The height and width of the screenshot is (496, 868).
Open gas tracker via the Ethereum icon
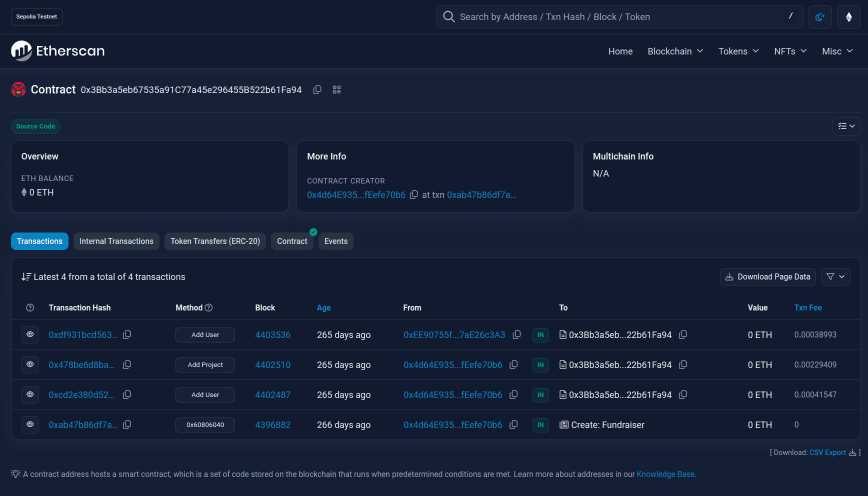tap(849, 16)
